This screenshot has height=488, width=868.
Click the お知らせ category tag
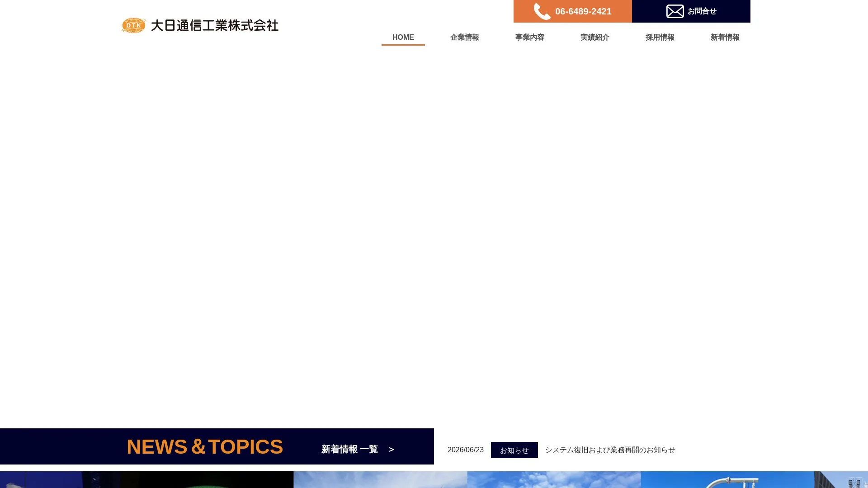[514, 450]
